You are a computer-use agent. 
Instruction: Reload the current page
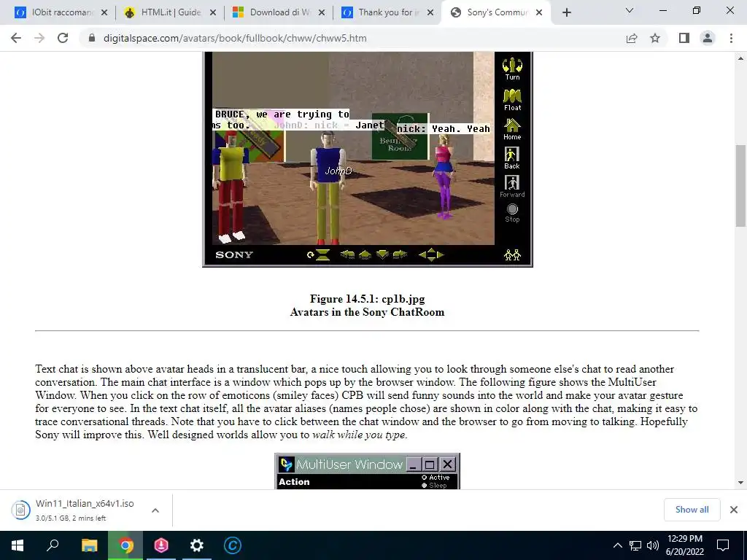pos(63,38)
